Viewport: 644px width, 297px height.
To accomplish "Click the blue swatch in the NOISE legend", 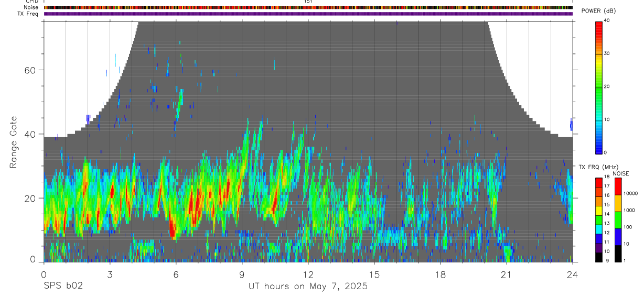I will [618, 237].
